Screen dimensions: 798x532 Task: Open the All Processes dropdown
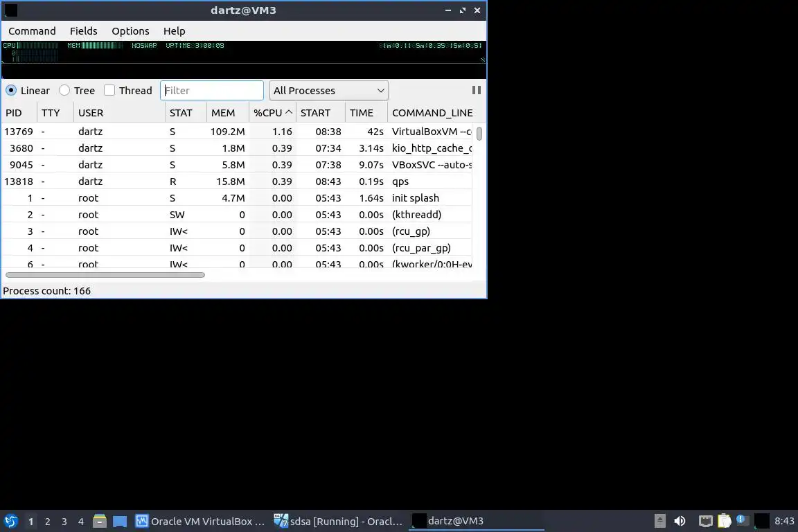click(x=329, y=91)
